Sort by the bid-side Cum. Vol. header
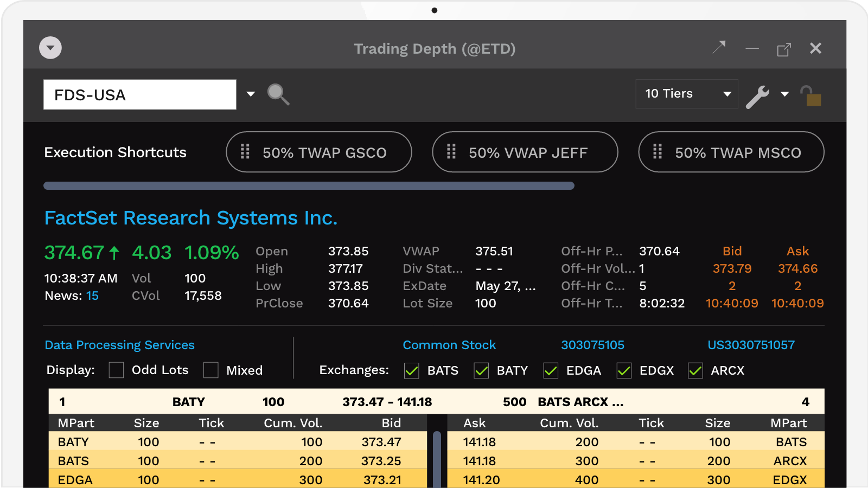Screen dimensions: 868x488 (x=293, y=423)
